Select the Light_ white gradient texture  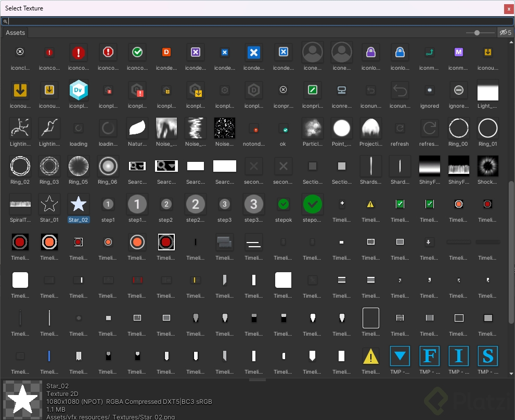coord(488,90)
